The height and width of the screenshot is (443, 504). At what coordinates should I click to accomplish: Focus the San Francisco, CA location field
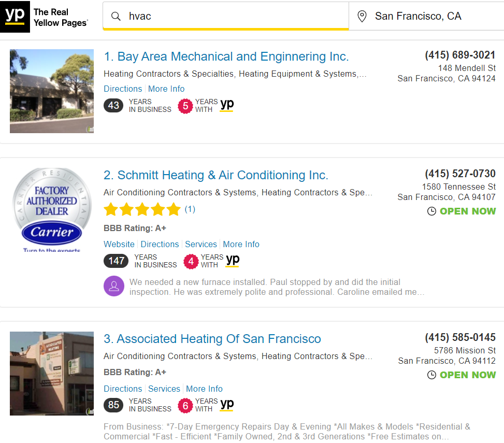click(x=426, y=16)
